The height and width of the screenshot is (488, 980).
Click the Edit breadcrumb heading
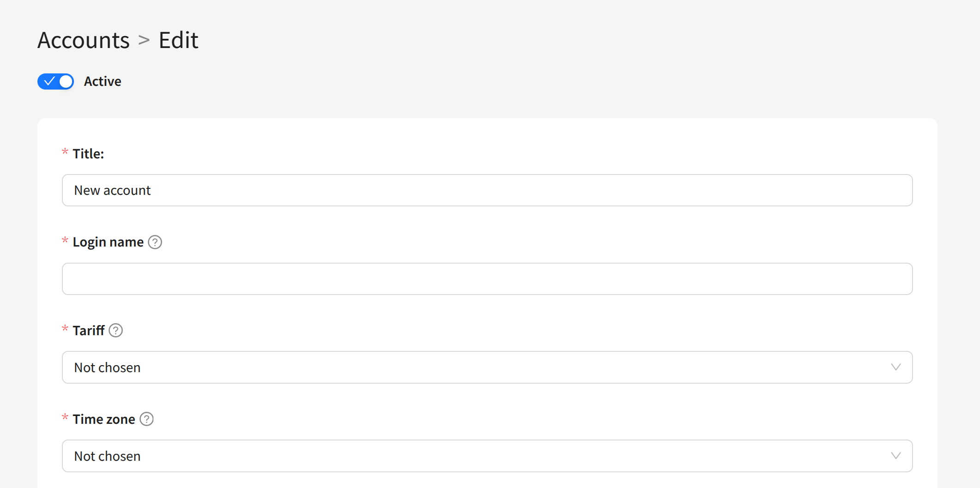pyautogui.click(x=178, y=40)
